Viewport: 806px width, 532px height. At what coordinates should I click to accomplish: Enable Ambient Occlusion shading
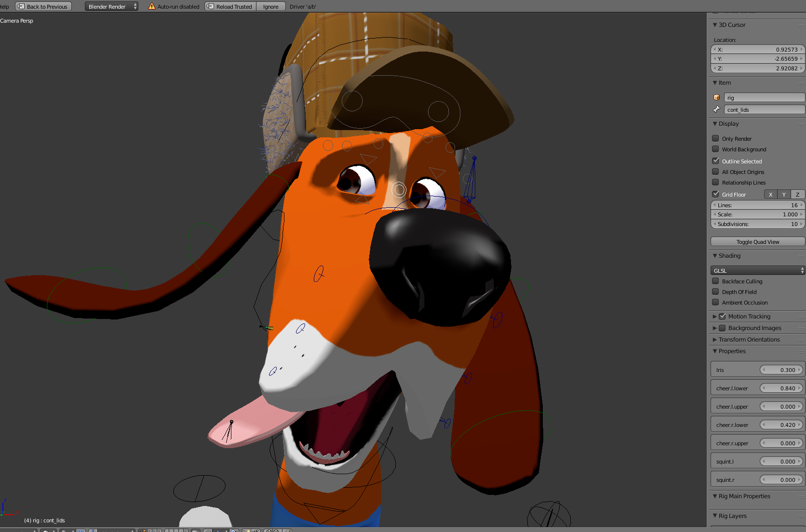(x=715, y=302)
